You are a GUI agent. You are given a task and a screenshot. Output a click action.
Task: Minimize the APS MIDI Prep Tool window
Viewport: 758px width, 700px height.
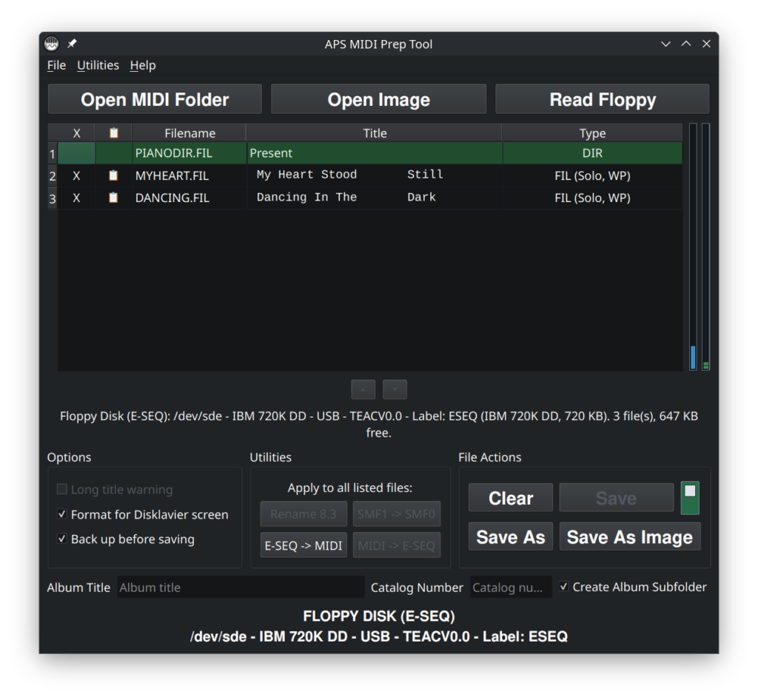(665, 44)
